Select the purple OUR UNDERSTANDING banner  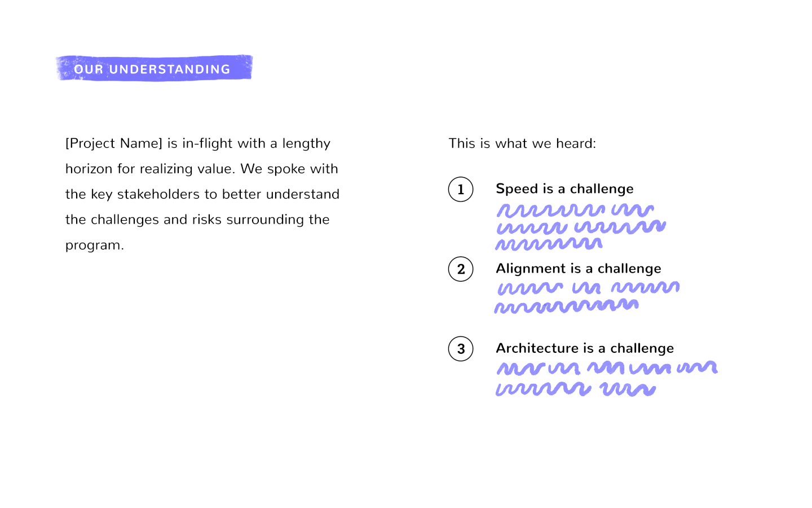click(x=154, y=68)
